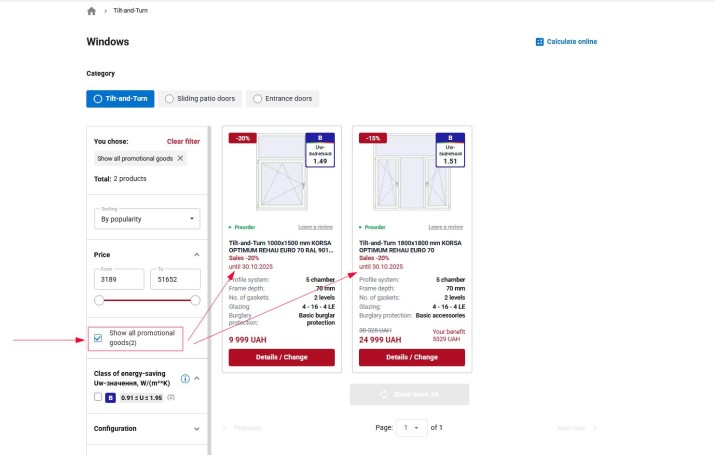
Task: Click the home icon in breadcrumb
Action: 92,11
